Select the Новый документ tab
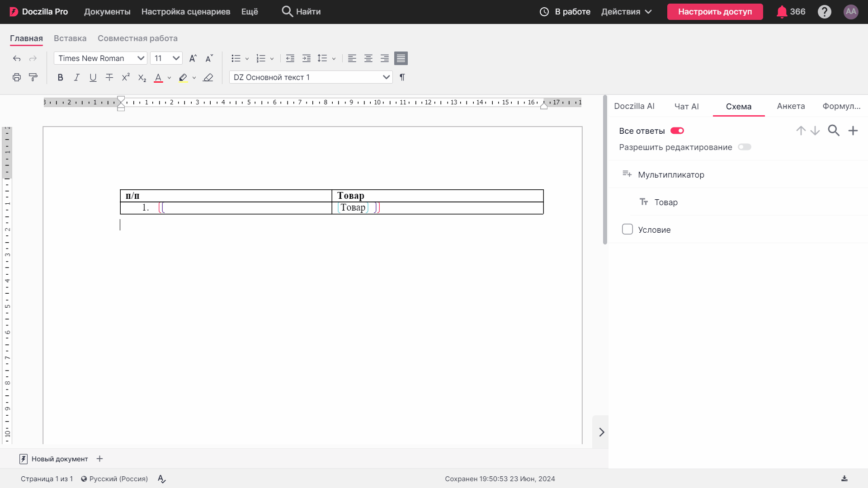 point(54,459)
